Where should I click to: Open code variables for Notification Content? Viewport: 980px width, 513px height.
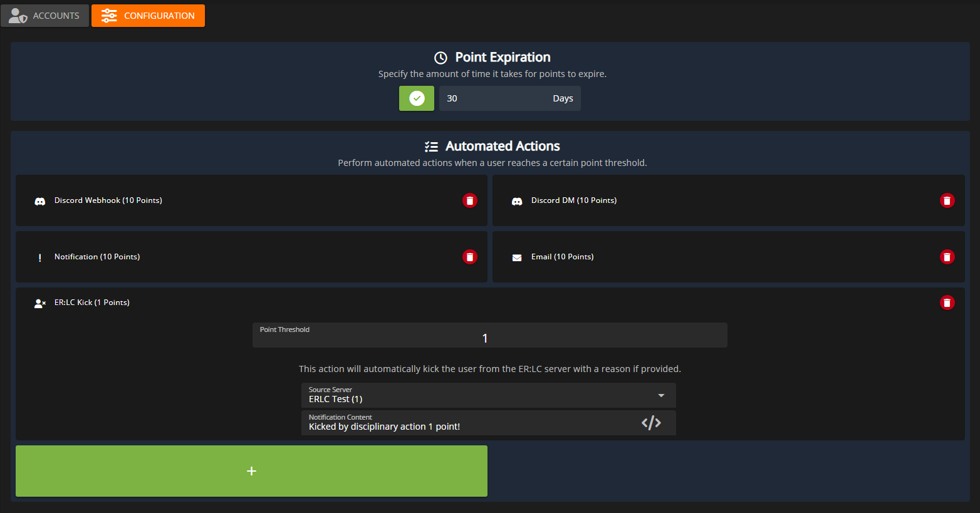point(651,423)
